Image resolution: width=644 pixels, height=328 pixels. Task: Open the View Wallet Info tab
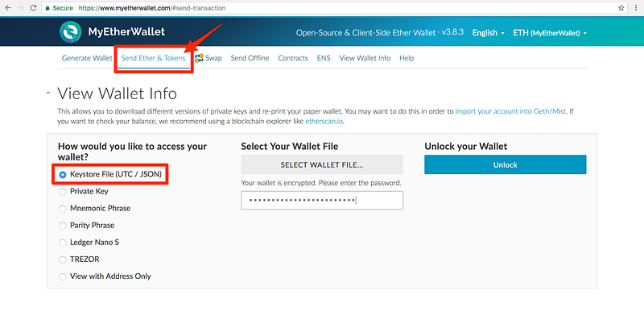(365, 58)
